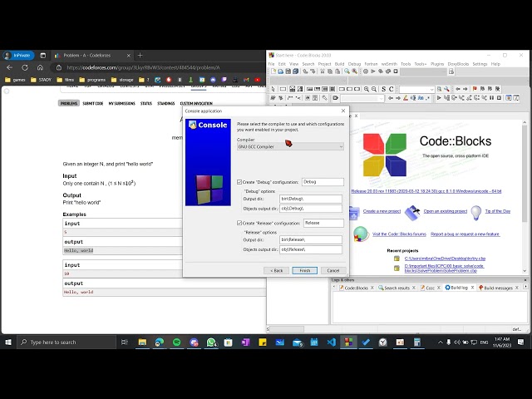The image size is (532, 399).
Task: Click Finish button in Console wizard
Action: 305,271
